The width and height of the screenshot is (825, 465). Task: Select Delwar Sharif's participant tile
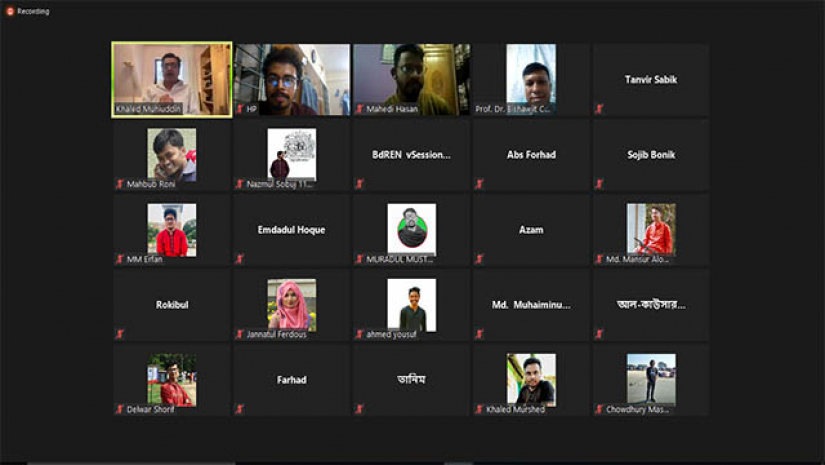pyautogui.click(x=171, y=379)
